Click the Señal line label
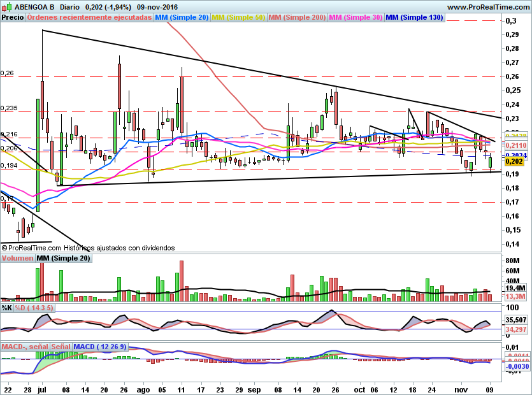The image size is (532, 395). point(61,347)
